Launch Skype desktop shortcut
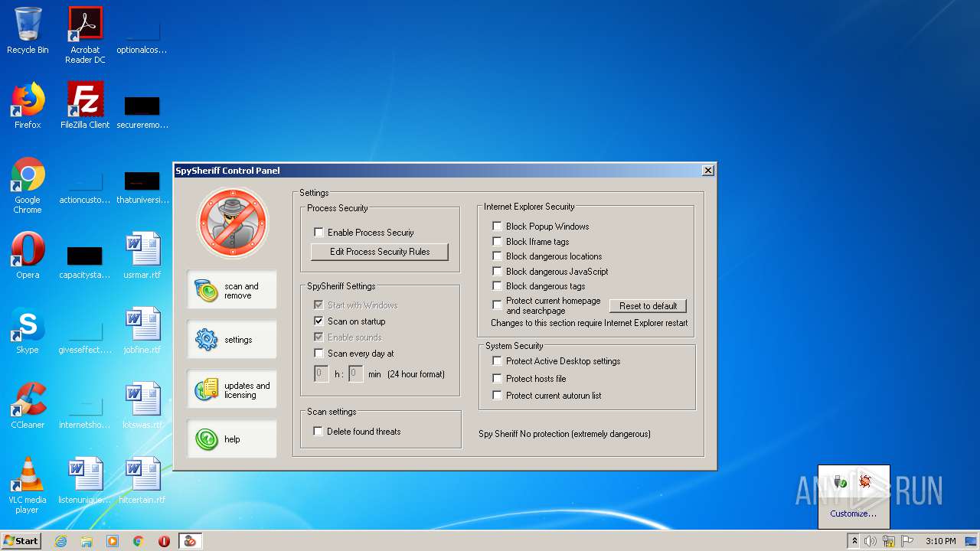The width and height of the screenshot is (980, 551). [x=28, y=331]
